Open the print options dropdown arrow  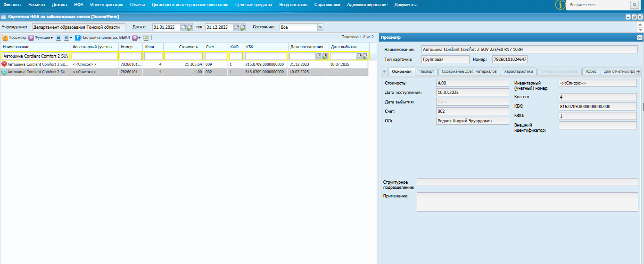71,38
